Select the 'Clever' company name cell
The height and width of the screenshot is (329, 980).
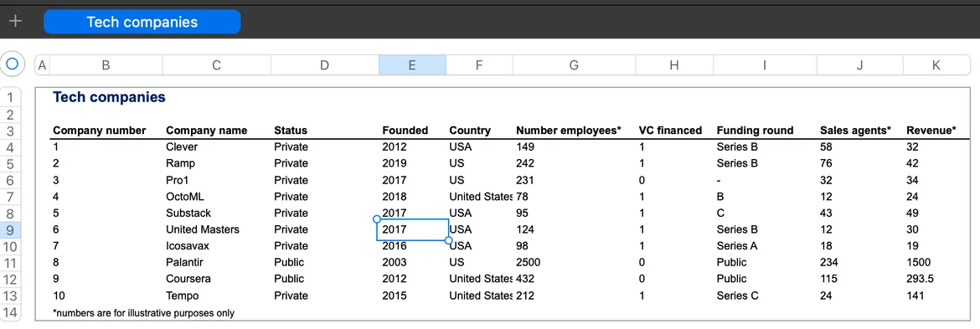tap(182, 147)
